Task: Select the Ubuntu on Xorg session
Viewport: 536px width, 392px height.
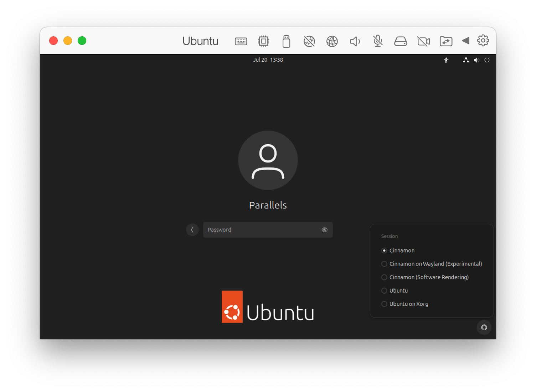Action: (405, 304)
